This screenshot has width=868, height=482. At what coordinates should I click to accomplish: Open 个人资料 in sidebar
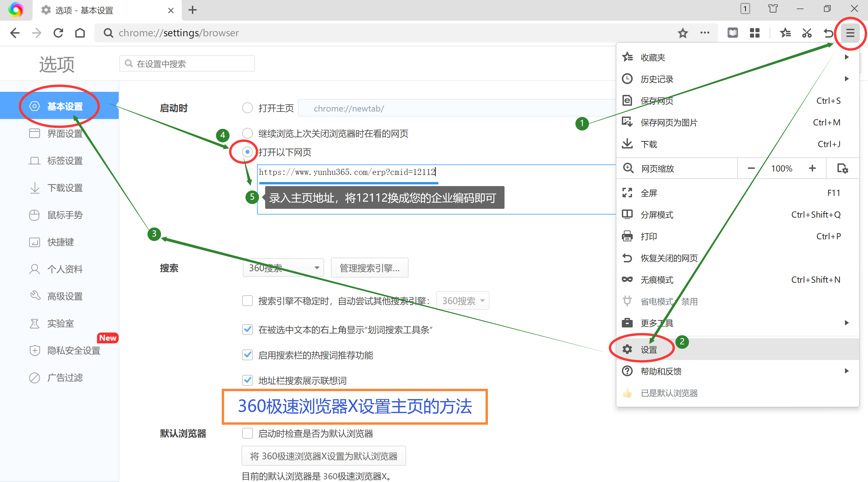coord(59,269)
